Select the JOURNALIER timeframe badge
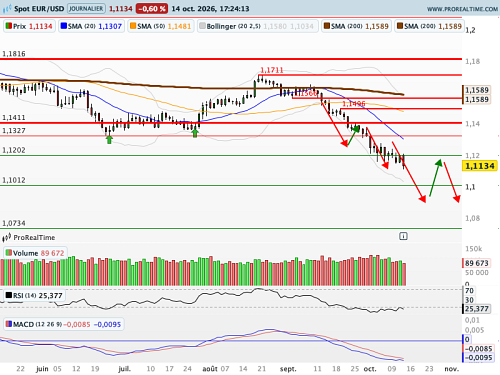 point(86,9)
